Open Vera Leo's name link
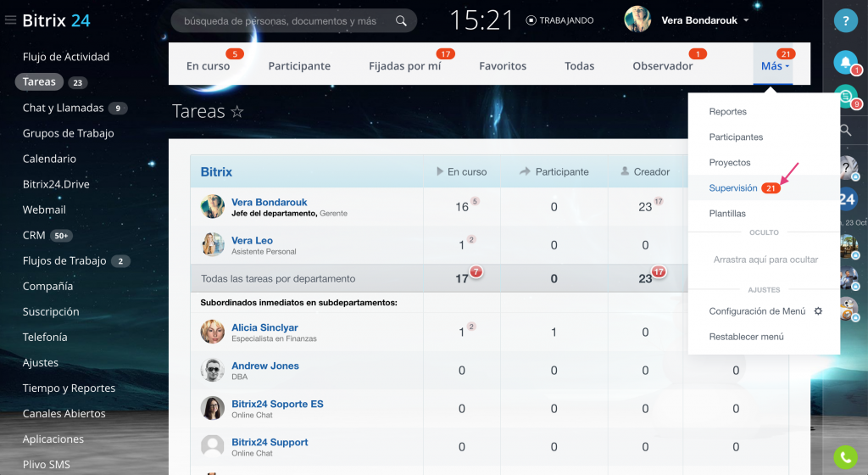The width and height of the screenshot is (868, 475). point(252,240)
